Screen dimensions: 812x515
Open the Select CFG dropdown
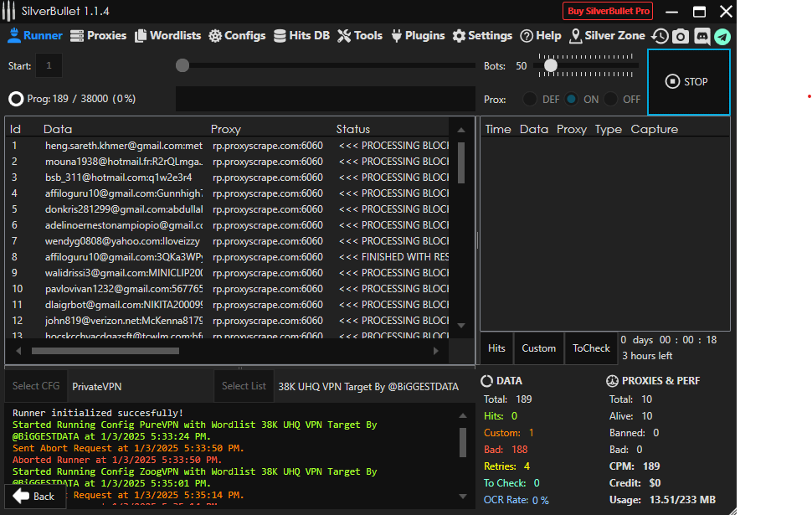point(35,385)
